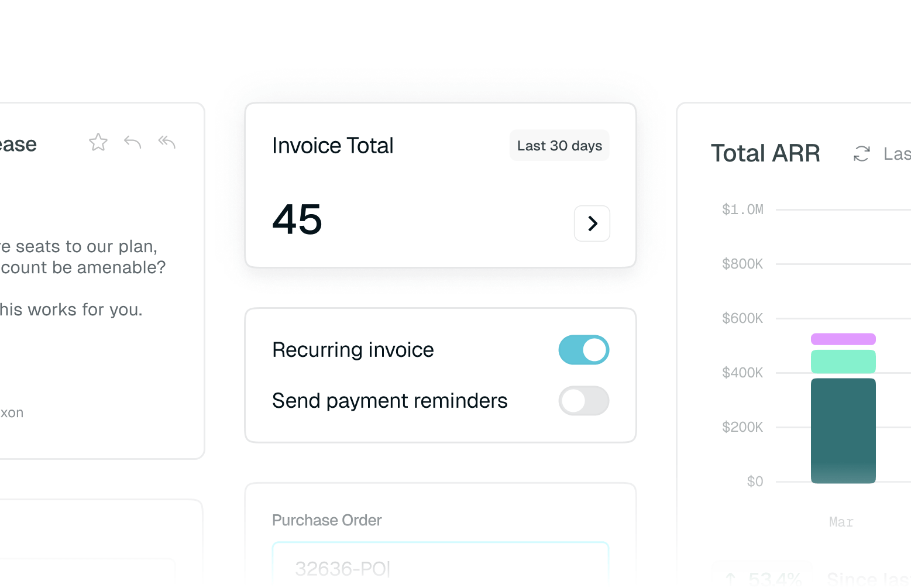Click the reply-all double arrow icon
The image size is (911, 588).
[x=167, y=142]
